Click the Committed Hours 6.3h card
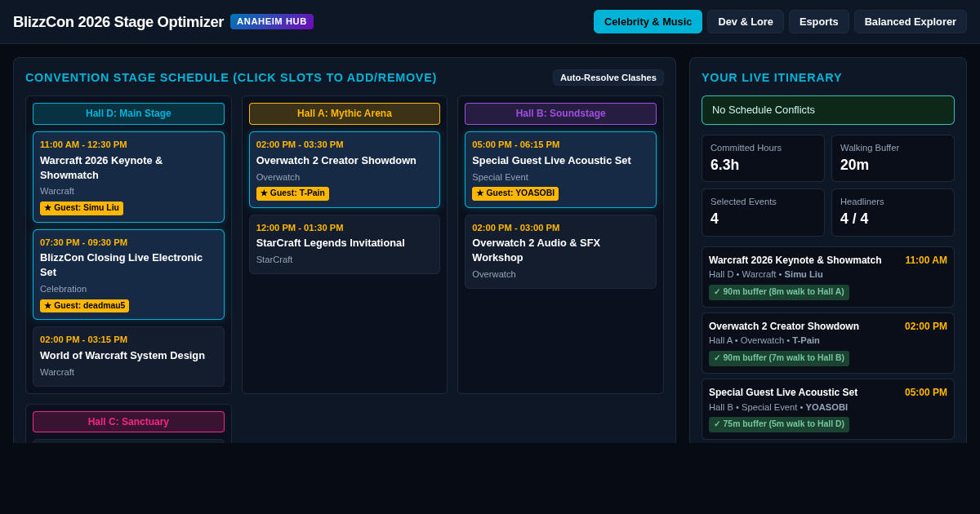This screenshot has height=514, width=980. 763,158
